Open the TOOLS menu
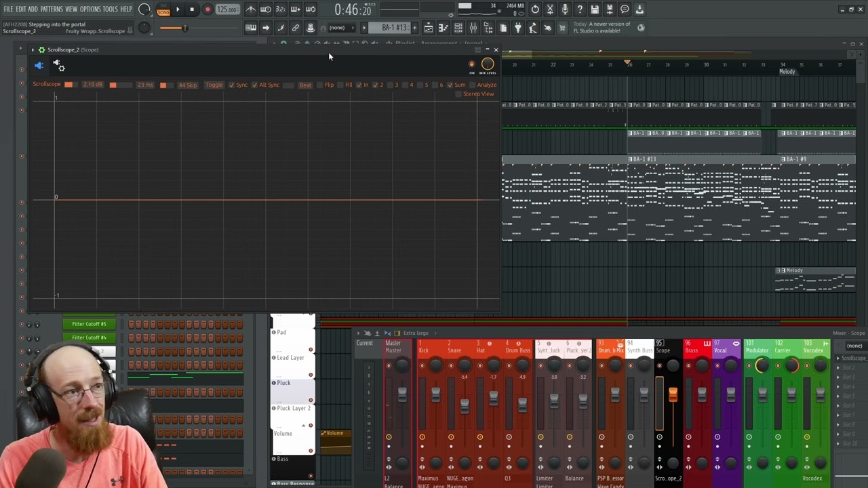The width and height of the screenshot is (868, 488). [110, 9]
